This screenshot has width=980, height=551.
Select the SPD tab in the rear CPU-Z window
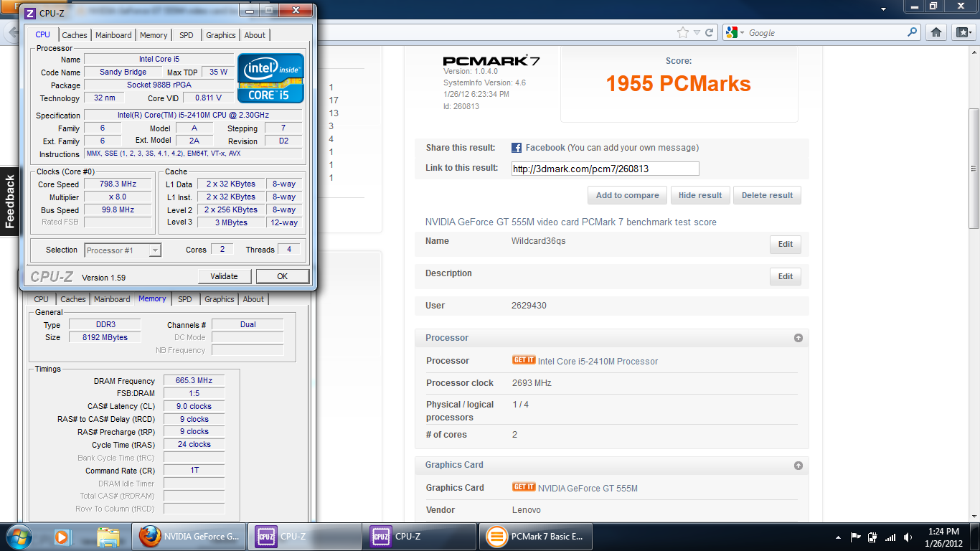[x=185, y=300]
